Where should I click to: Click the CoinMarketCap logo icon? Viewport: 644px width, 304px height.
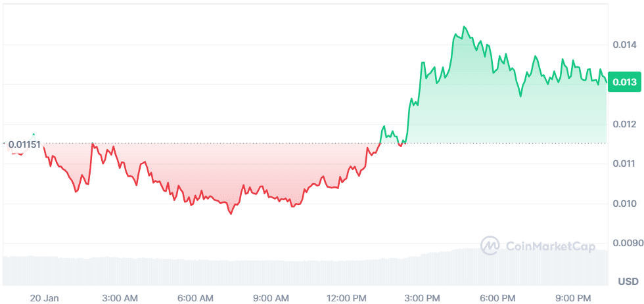(x=491, y=246)
